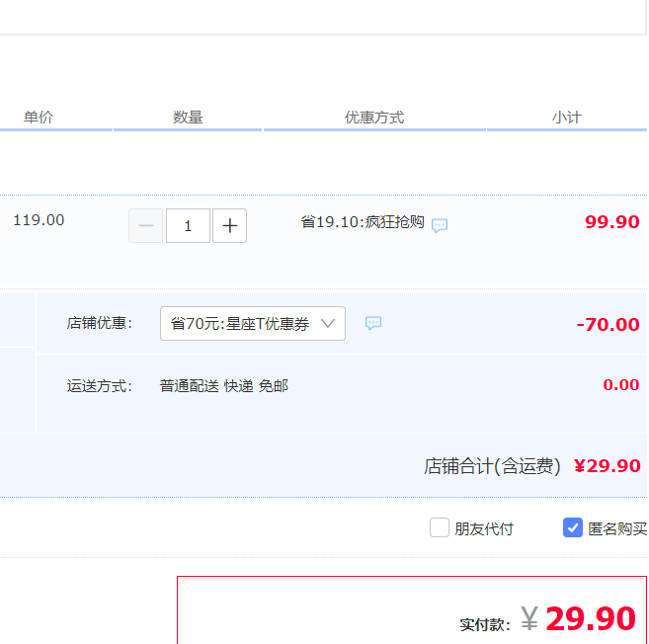
Task: Decrease quantity with the minus button
Action: coord(146,226)
